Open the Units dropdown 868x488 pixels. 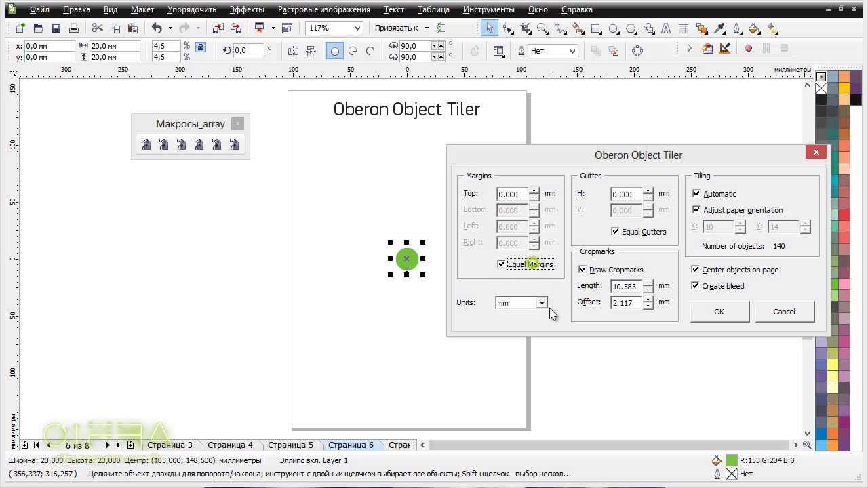542,303
